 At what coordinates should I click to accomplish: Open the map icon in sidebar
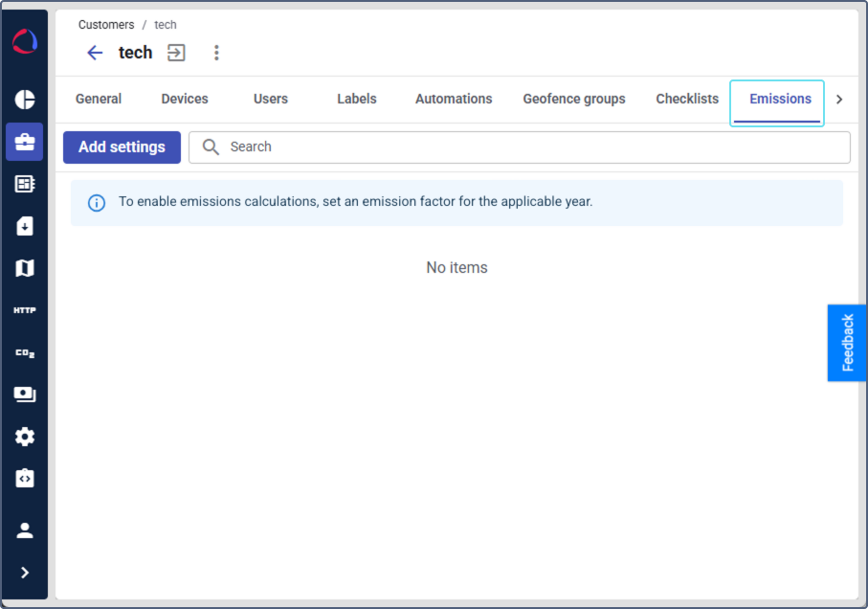click(x=25, y=268)
